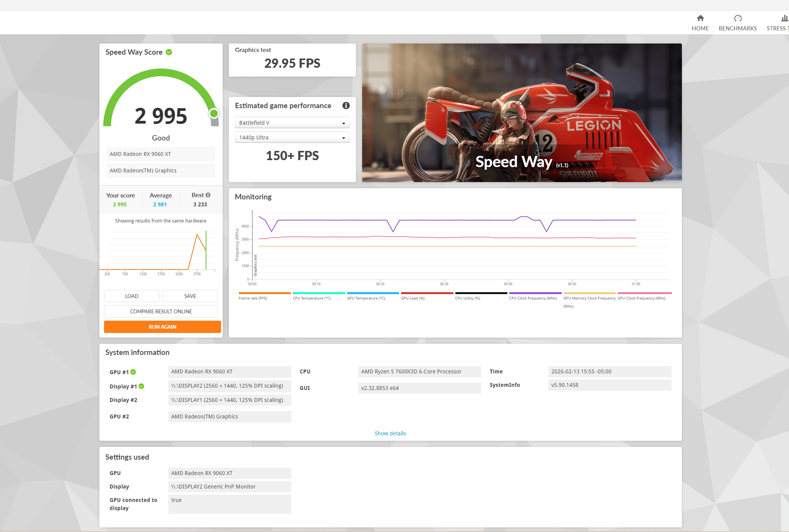
Task: Click the orange RUN AGAIN button
Action: [162, 327]
